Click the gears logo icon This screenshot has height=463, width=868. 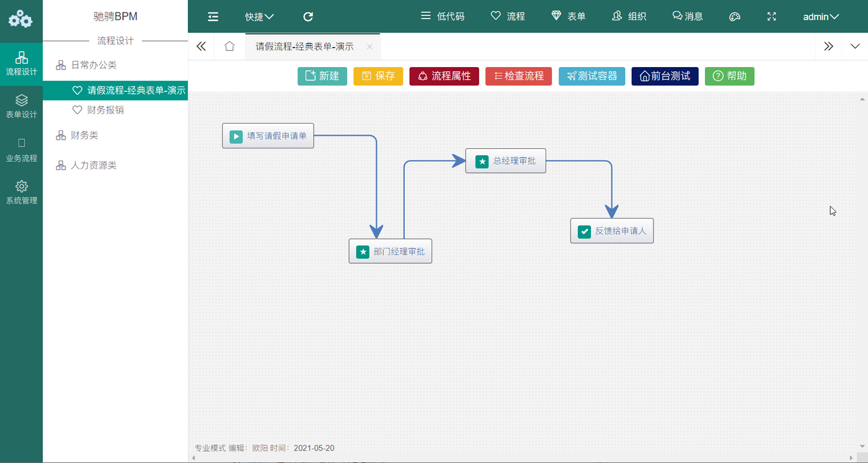[20, 18]
